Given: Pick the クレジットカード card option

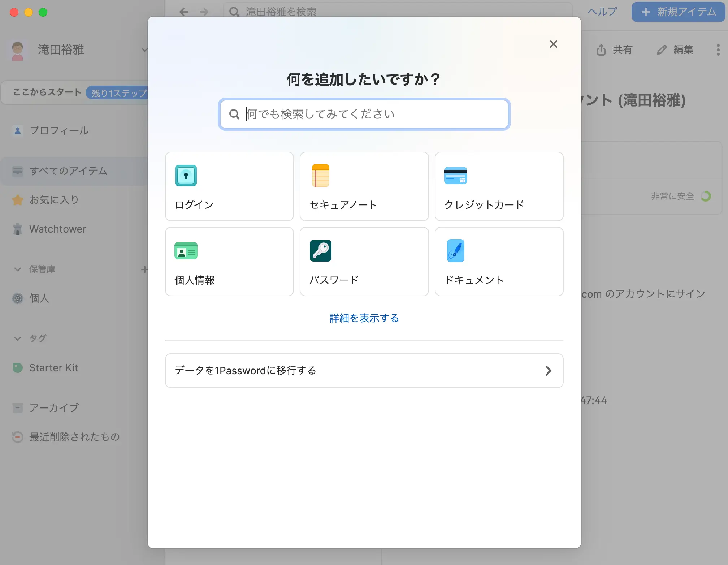Looking at the screenshot, I should [x=499, y=186].
